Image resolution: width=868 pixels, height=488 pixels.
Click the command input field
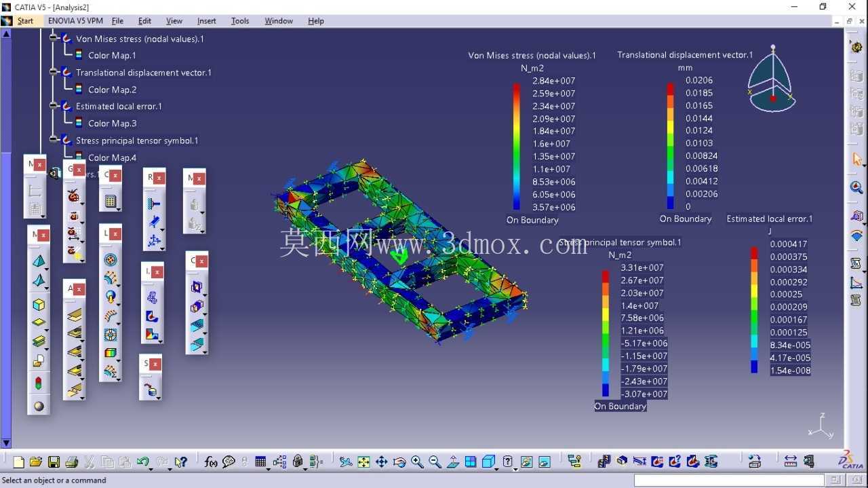(729, 481)
